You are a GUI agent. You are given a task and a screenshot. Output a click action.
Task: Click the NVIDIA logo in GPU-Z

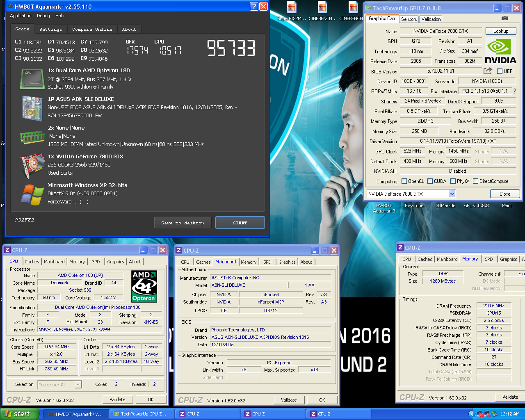point(500,51)
